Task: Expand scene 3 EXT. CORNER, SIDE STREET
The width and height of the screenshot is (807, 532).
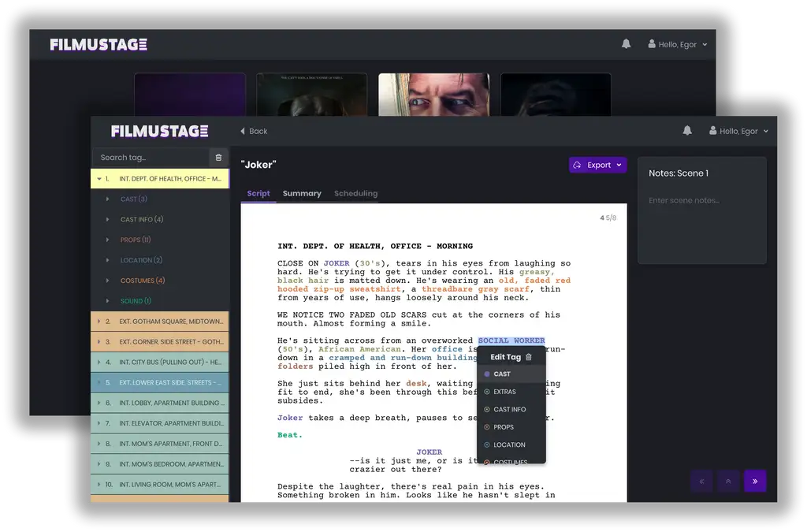Action: click(x=99, y=341)
